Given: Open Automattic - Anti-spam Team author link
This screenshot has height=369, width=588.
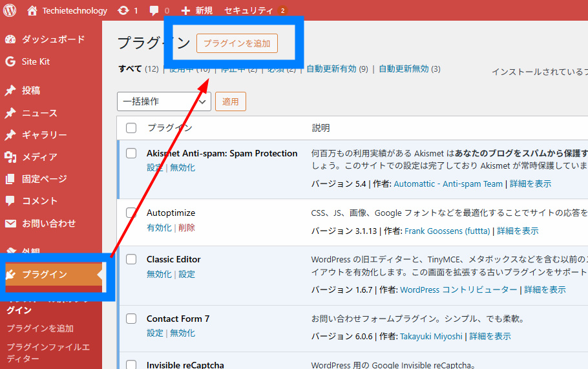Looking at the screenshot, I should (448, 184).
